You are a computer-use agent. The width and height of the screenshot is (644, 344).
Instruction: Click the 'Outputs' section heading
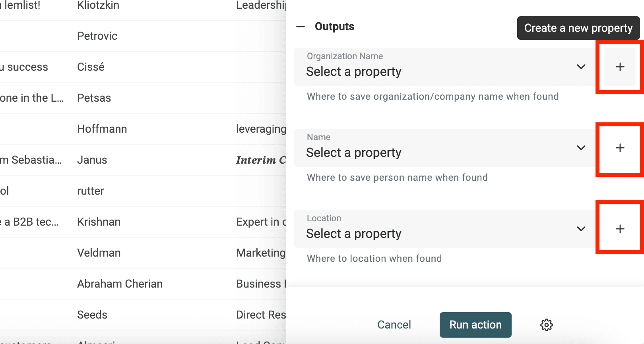click(x=334, y=27)
